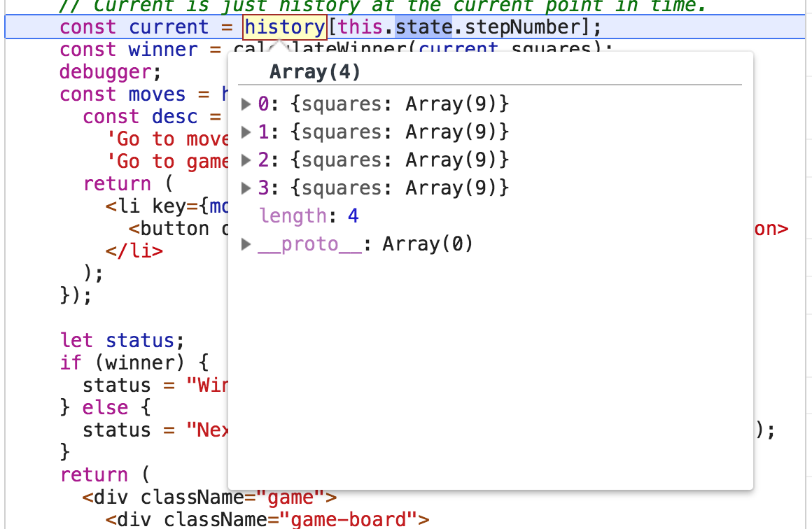This screenshot has width=812, height=529.
Task: Click the 'return (' after const desc
Action: 128,184
